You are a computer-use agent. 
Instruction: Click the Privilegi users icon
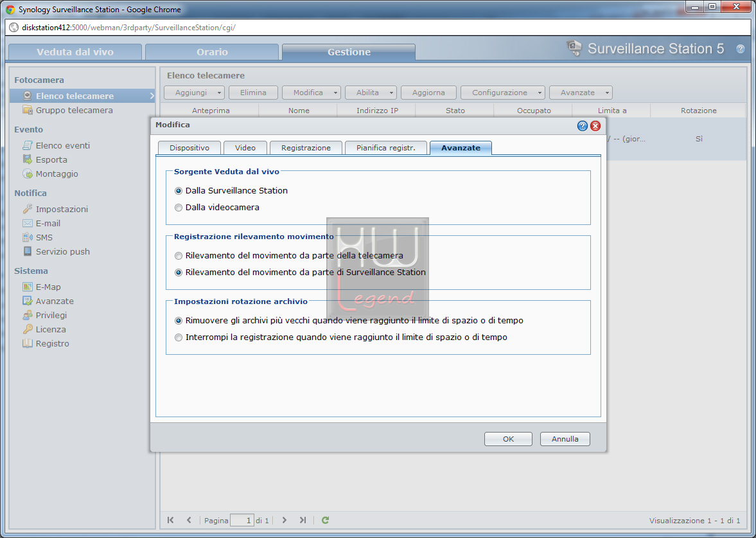coord(28,315)
